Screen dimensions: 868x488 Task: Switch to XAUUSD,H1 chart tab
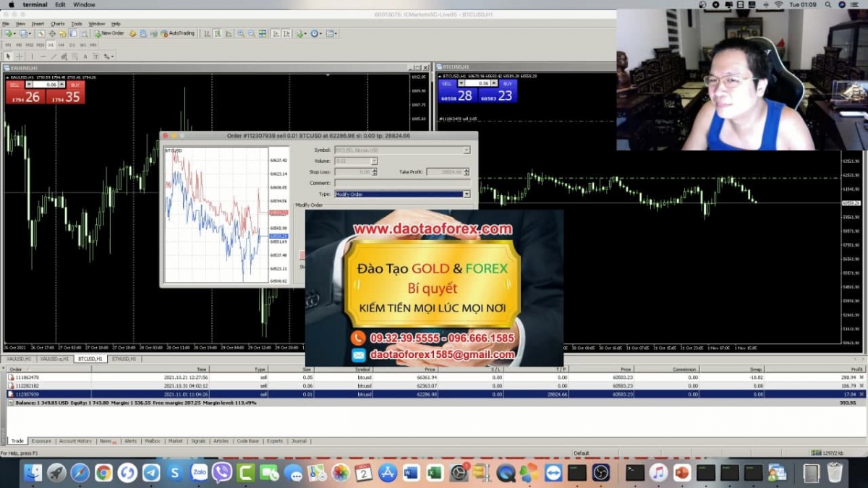pyautogui.click(x=19, y=359)
